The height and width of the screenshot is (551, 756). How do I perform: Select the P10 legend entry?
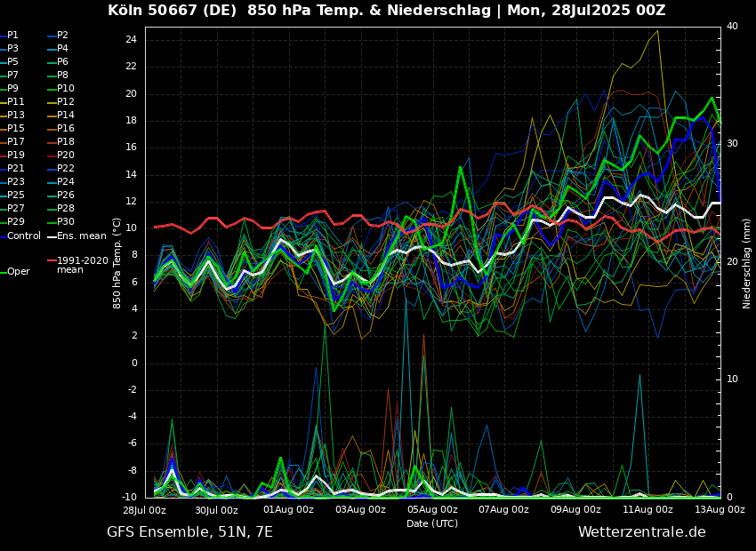[x=66, y=89]
